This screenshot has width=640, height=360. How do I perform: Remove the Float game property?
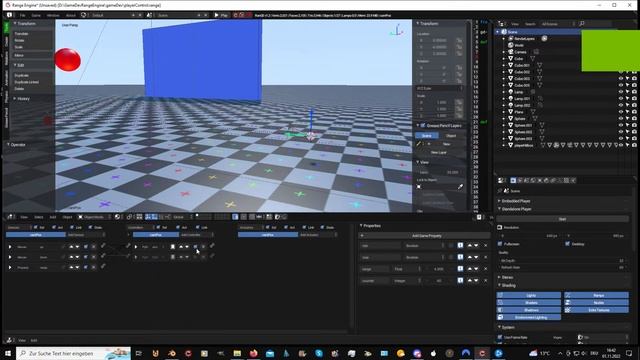pos(485,269)
